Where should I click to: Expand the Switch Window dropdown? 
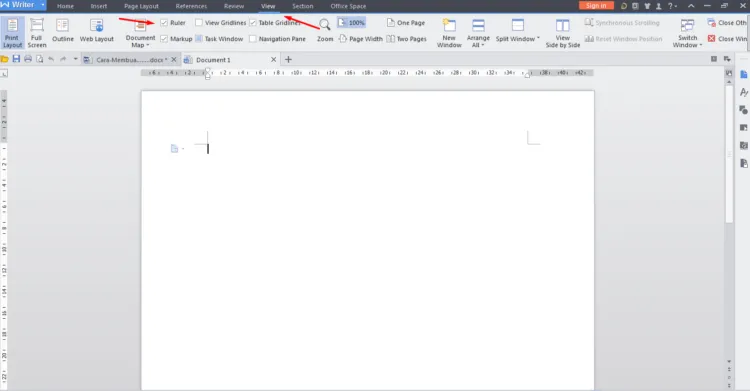pos(687,41)
